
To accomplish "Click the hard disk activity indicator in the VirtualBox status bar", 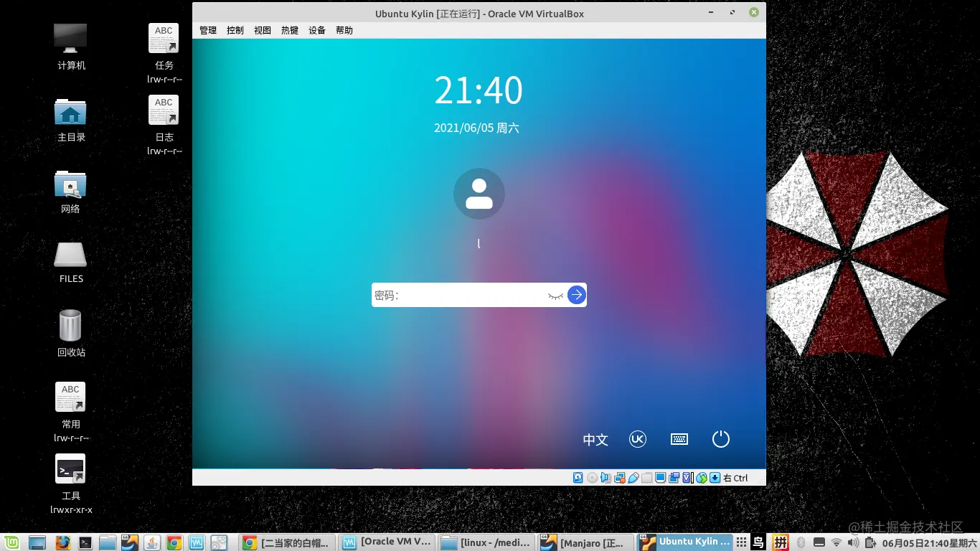I will pyautogui.click(x=578, y=478).
